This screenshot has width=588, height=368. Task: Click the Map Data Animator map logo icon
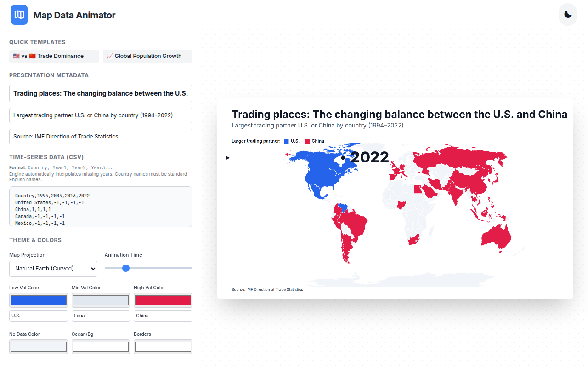click(x=19, y=15)
